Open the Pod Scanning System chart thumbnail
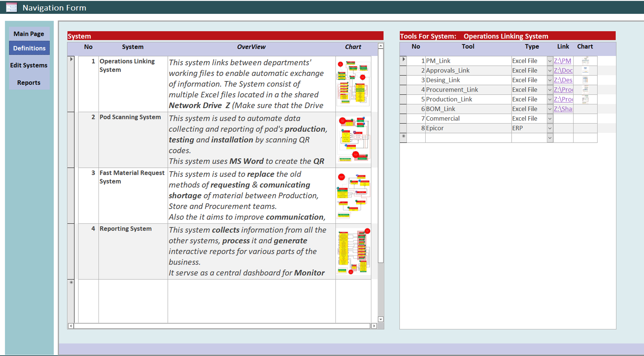Image resolution: width=644 pixels, height=356 pixels. click(353, 139)
